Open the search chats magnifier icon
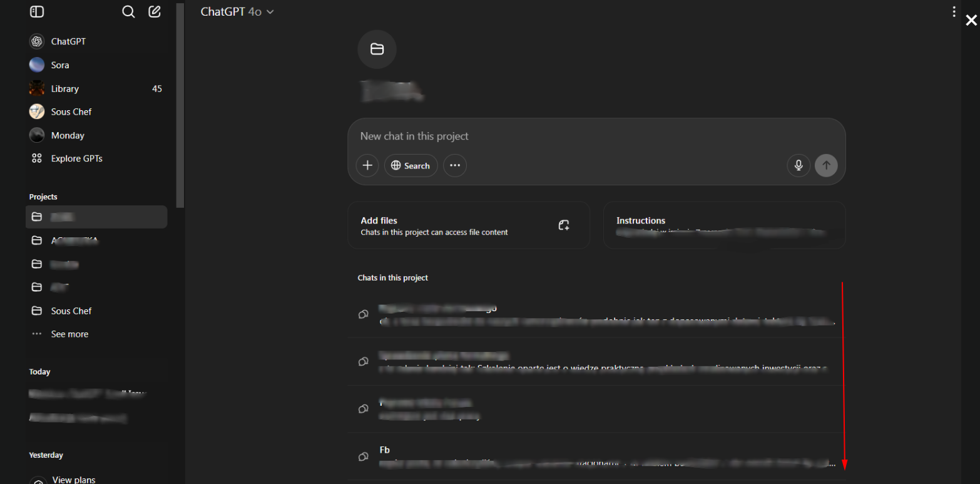Viewport: 980px width, 484px height. coord(128,12)
